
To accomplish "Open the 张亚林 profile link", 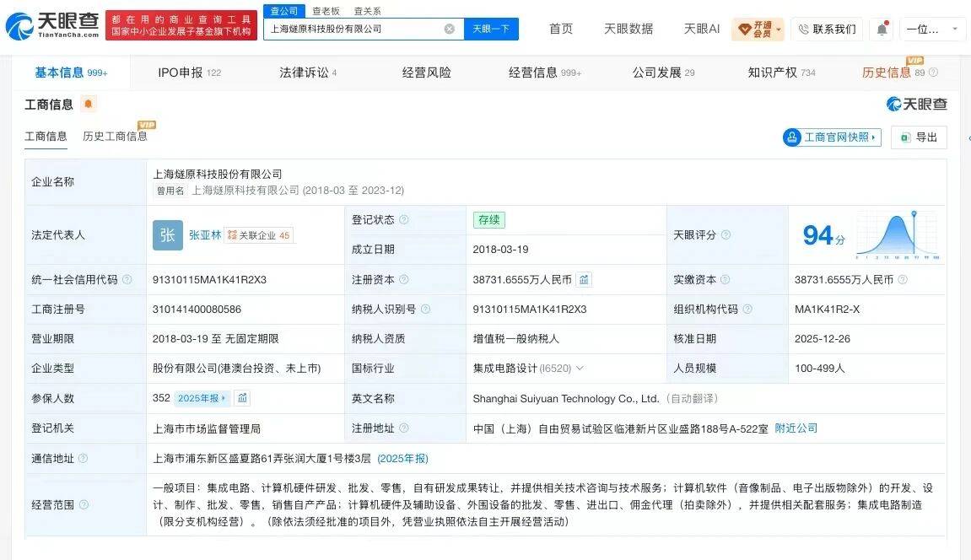I will (x=205, y=235).
